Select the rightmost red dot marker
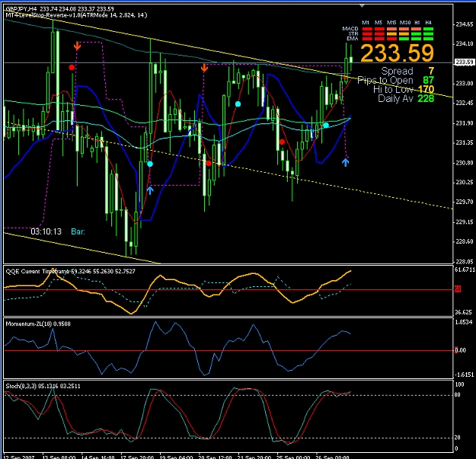Image resolution: width=476 pixels, height=459 pixels. [x=282, y=142]
